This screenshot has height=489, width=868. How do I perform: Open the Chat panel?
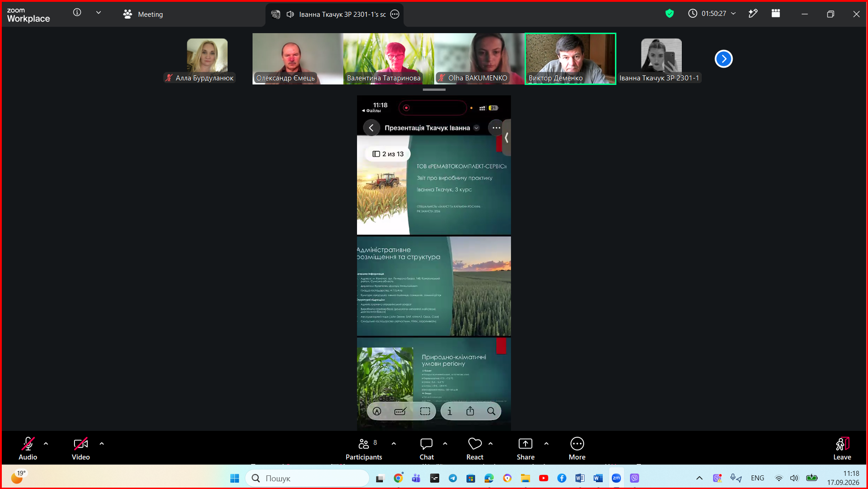pos(427,449)
